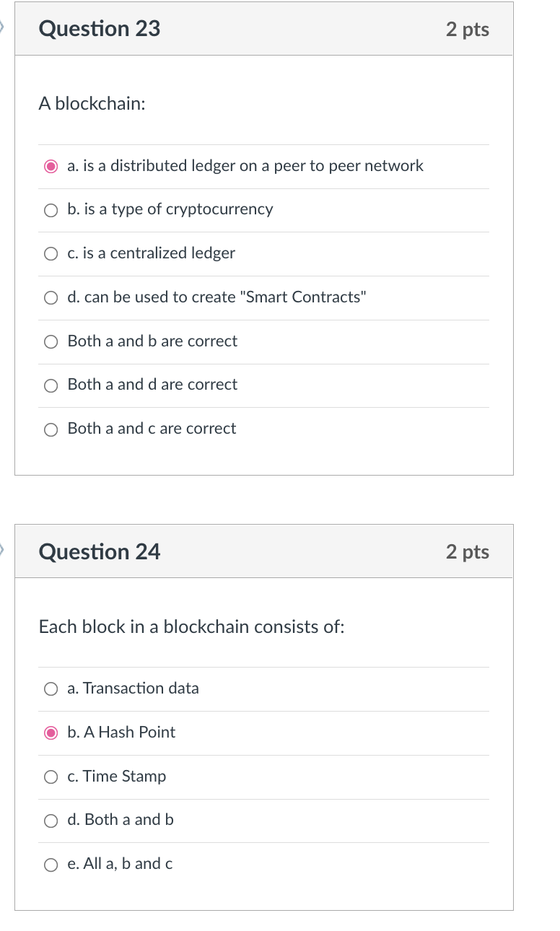
Task: Select answer "c. is a centralized ledger"
Action: coord(51,253)
